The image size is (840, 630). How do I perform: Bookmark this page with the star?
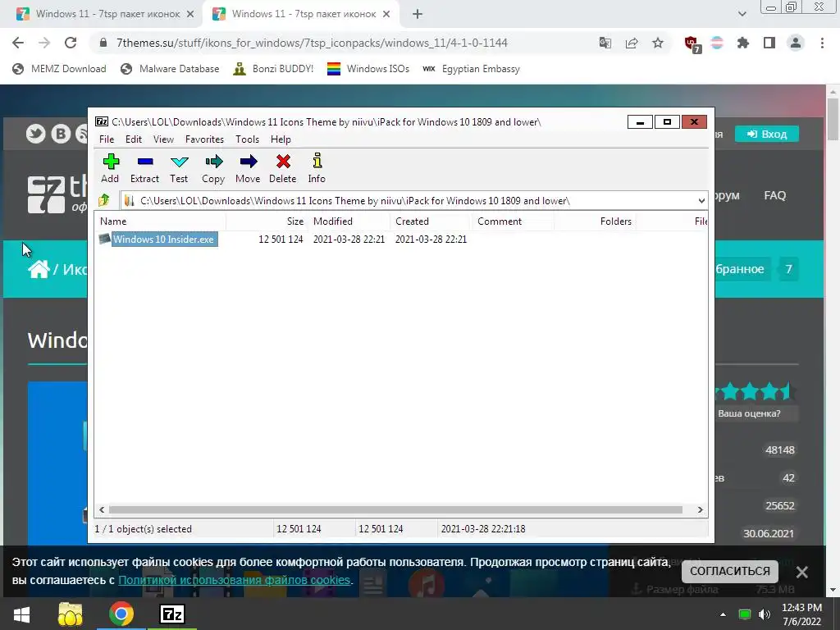pyautogui.click(x=658, y=43)
